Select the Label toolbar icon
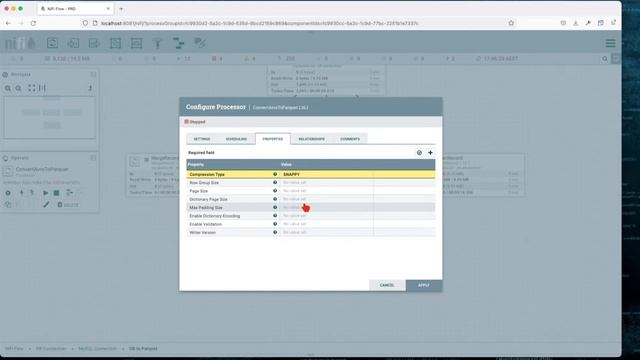This screenshot has height=360, width=640. coord(200,43)
